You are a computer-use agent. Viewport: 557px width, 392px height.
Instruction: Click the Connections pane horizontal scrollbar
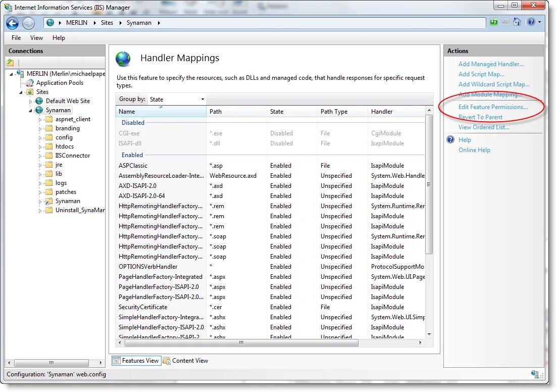coord(52,363)
